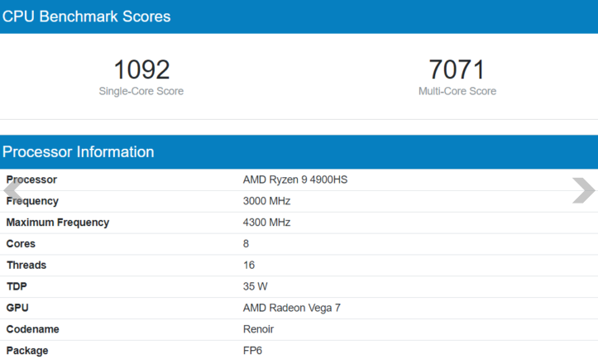Click the GPU row label

pos(17,308)
